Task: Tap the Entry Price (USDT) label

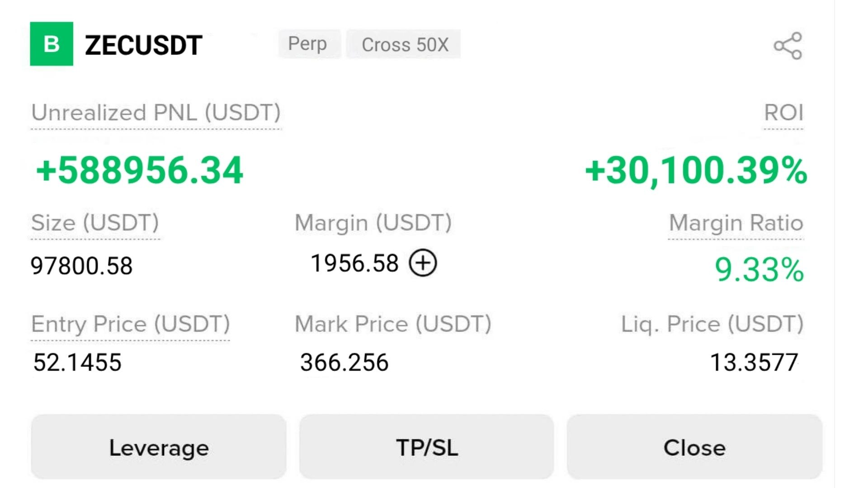Action: click(130, 324)
